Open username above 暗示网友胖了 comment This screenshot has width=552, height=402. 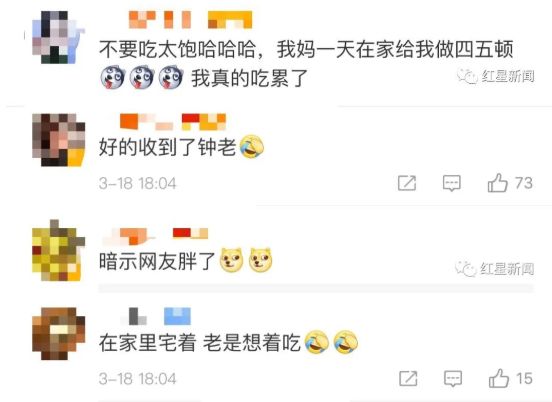pyautogui.click(x=155, y=236)
